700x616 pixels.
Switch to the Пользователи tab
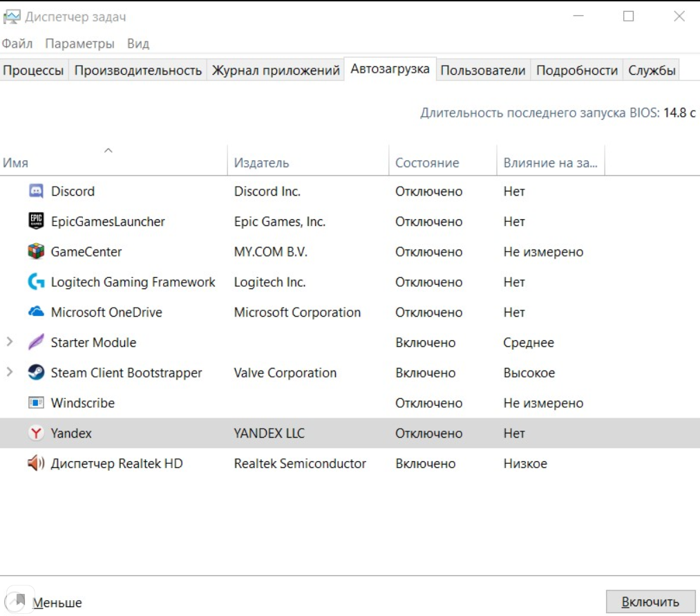(x=483, y=70)
